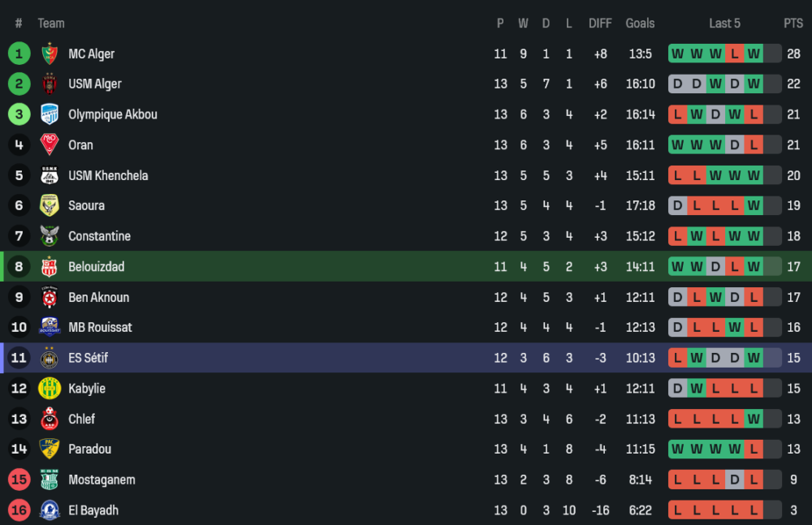Open the ES Sétif team name link
The height and width of the screenshot is (525, 812).
[88, 358]
